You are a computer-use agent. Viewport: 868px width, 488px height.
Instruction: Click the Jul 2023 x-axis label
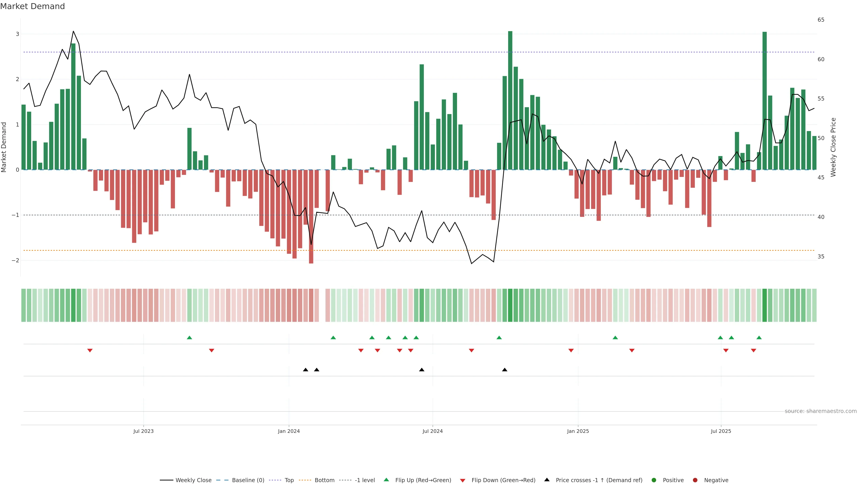[143, 431]
